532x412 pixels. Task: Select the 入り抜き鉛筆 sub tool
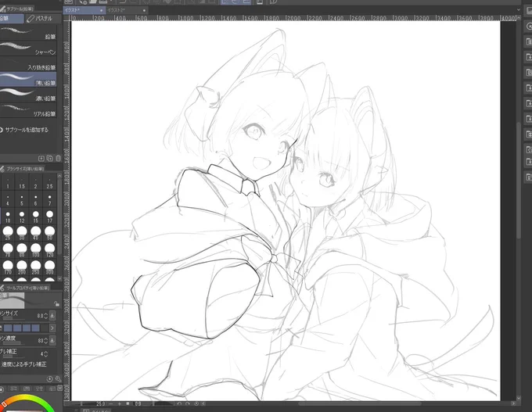[28, 64]
